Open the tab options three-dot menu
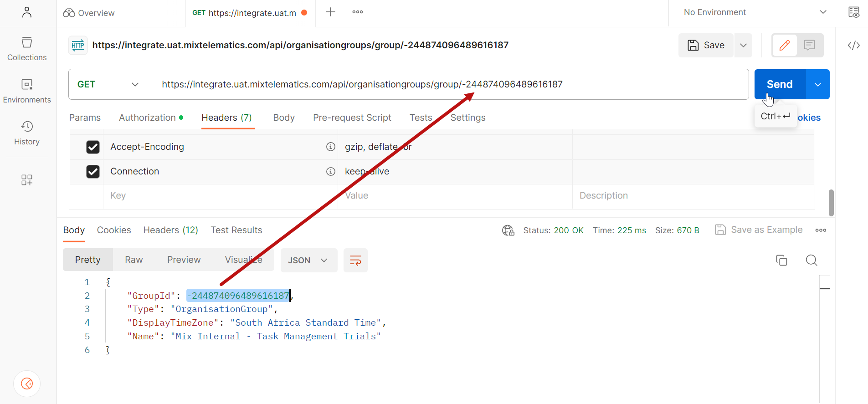The width and height of the screenshot is (868, 404). coord(358,12)
